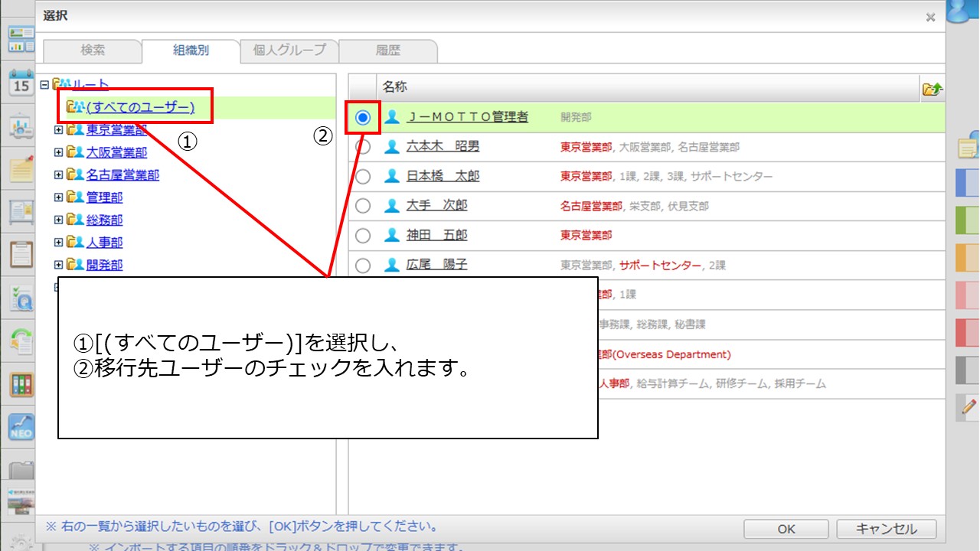This screenshot has height=551, width=980.
Task: Click the キャンセル button
Action: [x=886, y=529]
